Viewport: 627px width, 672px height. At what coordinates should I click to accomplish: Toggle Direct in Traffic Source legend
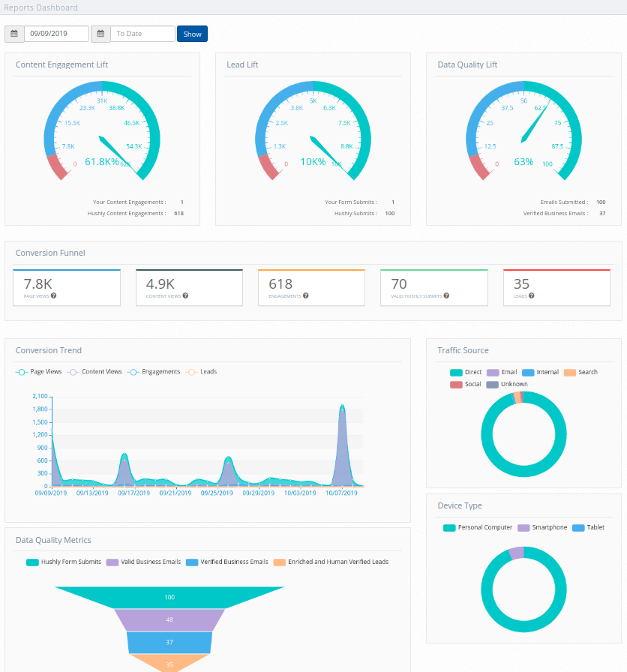(x=466, y=373)
